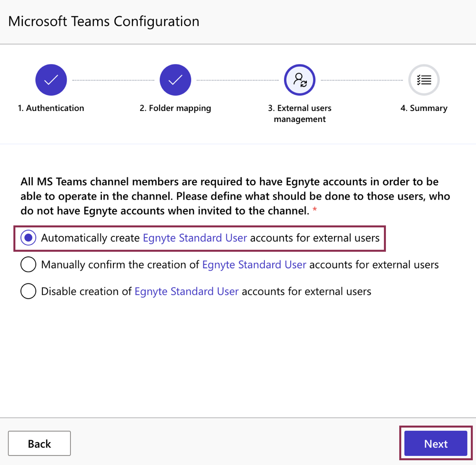Click the External users management step icon
476x465 pixels.
coord(300,80)
